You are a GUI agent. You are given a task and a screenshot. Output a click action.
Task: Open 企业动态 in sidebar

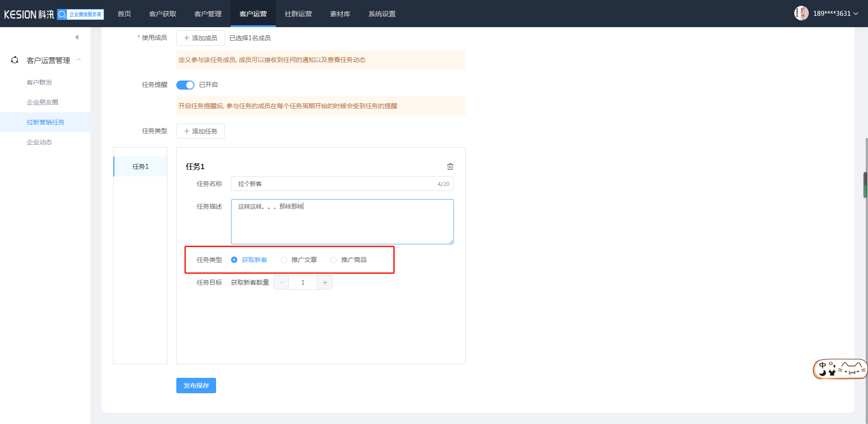[45, 142]
